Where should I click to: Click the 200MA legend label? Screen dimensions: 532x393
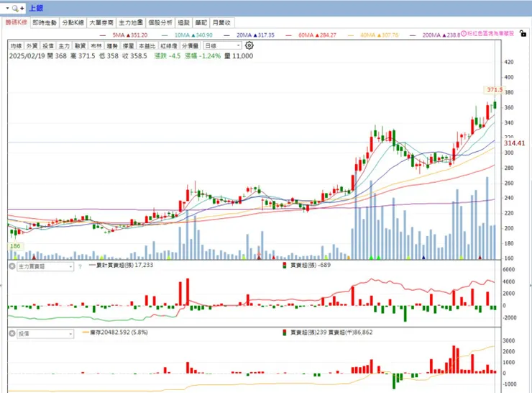tap(441, 35)
